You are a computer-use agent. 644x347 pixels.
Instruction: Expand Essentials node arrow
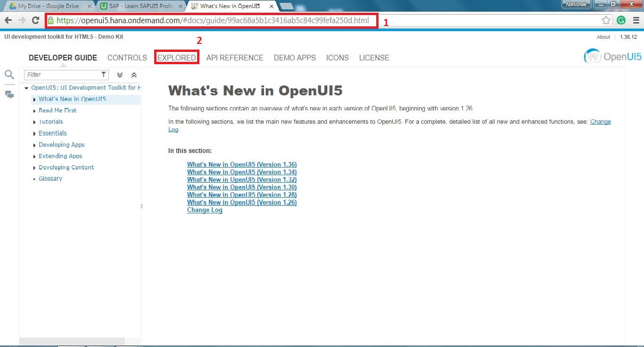(34, 134)
